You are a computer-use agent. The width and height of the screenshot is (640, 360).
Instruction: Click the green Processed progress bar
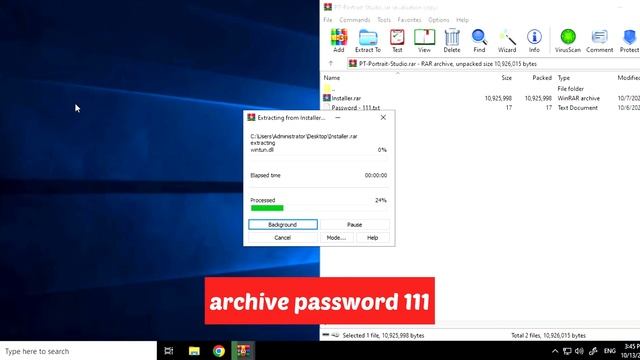coord(267,208)
